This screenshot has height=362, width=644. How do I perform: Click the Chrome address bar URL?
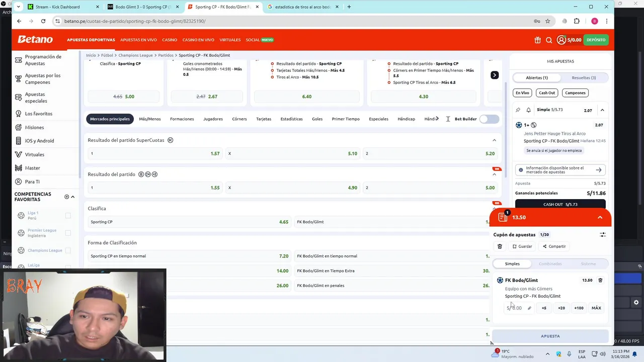tap(135, 21)
